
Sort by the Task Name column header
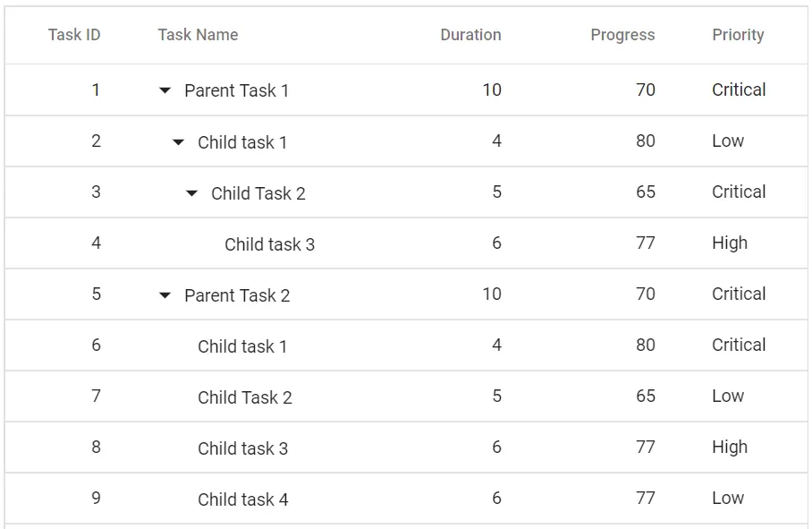point(198,35)
